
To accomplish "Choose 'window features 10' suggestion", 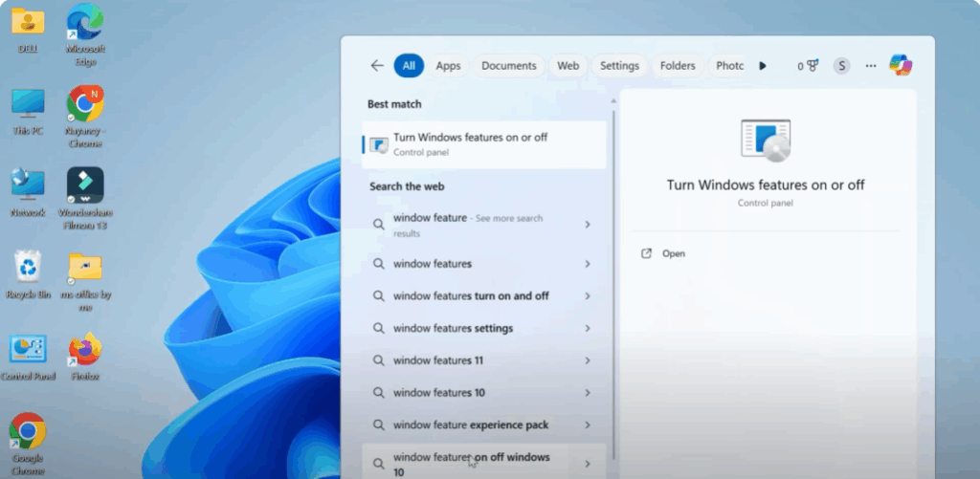I will (483, 393).
